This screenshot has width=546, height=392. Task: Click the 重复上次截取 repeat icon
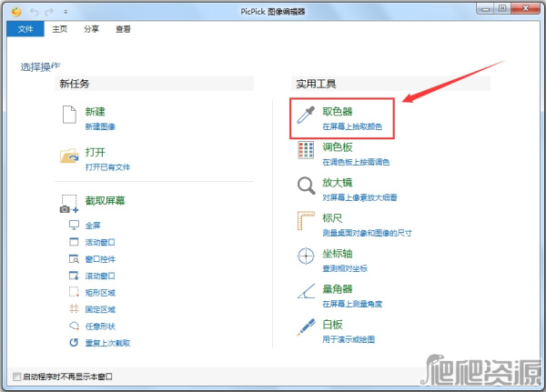tap(74, 343)
